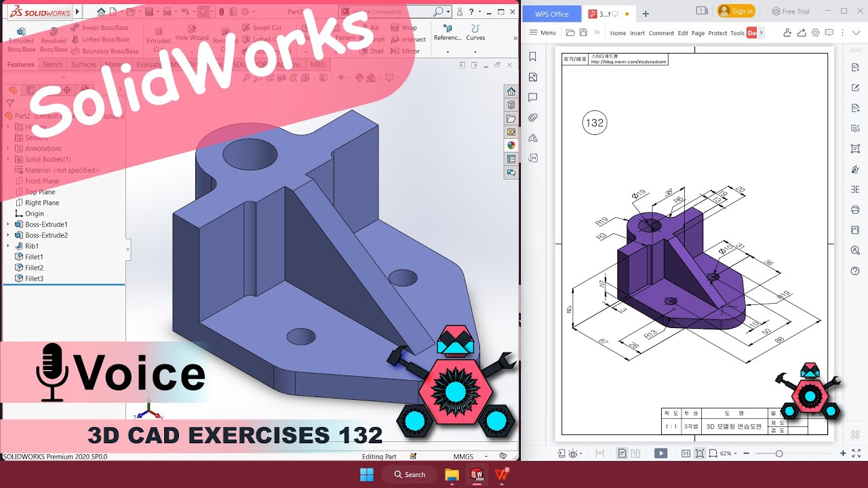The image size is (868, 488).
Task: Switch to Sketch tab
Action: coord(52,64)
